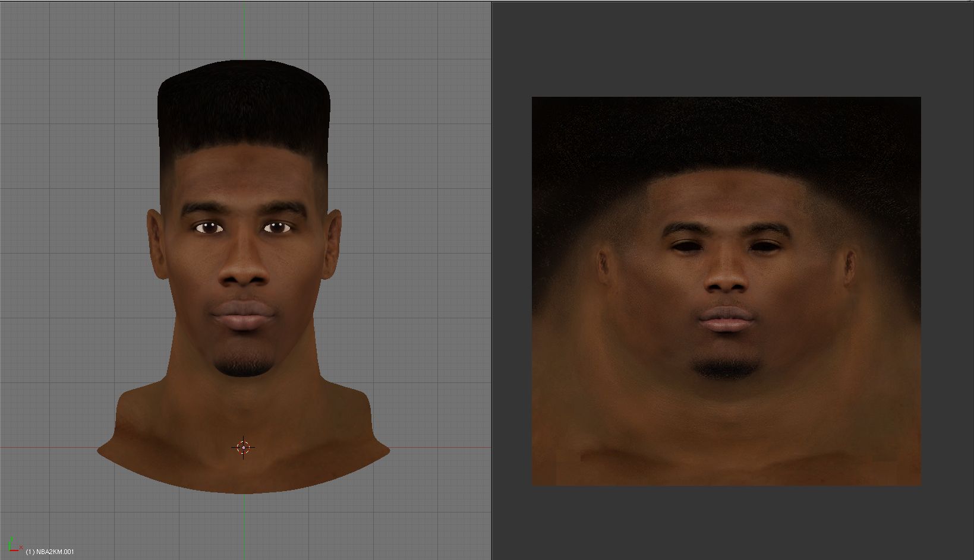The image size is (974, 560).
Task: Click the 3D model's ear nearest the viewport's left edge
Action: (156, 243)
